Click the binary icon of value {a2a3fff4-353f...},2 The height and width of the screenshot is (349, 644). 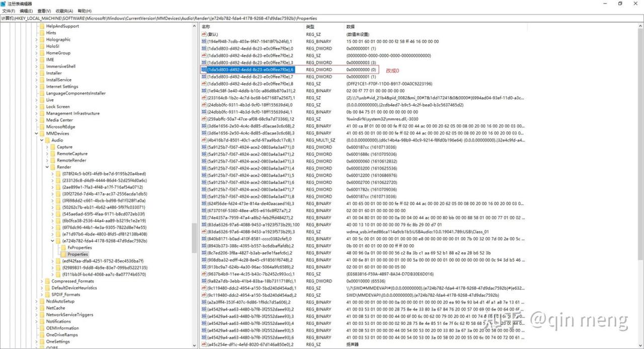(204, 302)
